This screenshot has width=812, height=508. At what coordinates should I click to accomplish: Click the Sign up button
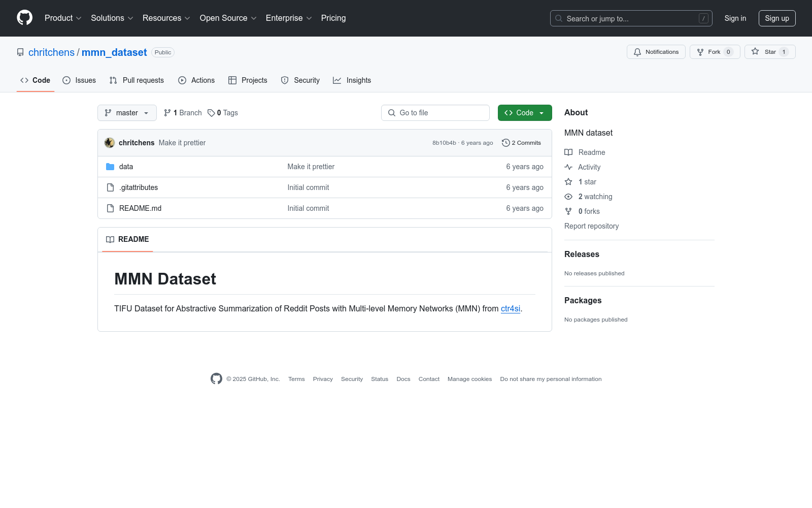click(x=777, y=18)
